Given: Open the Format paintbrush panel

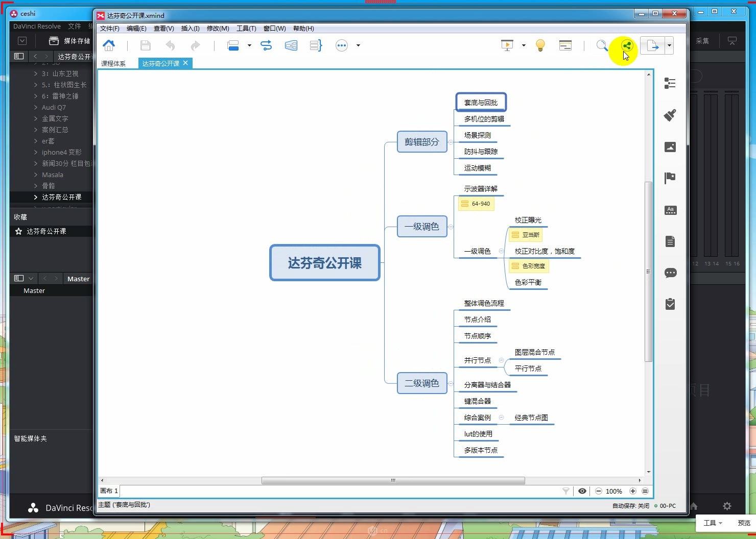Looking at the screenshot, I should tap(670, 115).
